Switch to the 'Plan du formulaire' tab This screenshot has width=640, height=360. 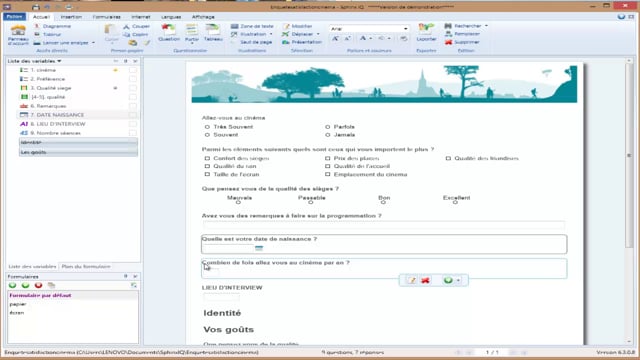pyautogui.click(x=86, y=267)
